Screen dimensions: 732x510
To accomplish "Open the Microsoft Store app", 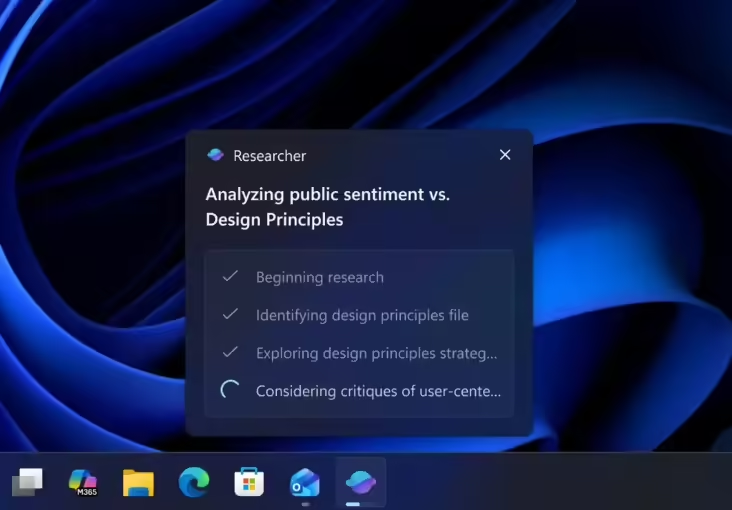I will click(x=249, y=482).
